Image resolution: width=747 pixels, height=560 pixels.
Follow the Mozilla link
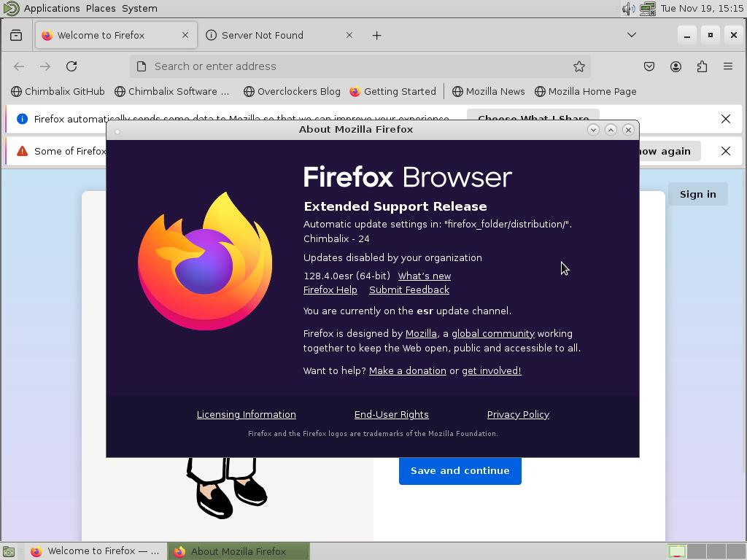point(421,334)
